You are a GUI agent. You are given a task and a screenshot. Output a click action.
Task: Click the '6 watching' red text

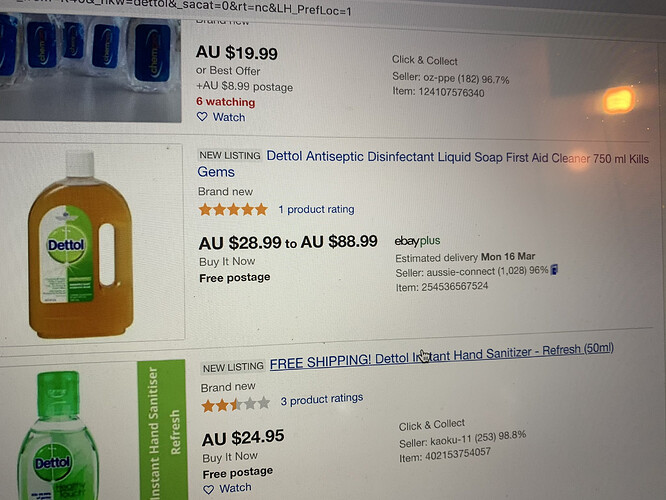[x=226, y=102]
